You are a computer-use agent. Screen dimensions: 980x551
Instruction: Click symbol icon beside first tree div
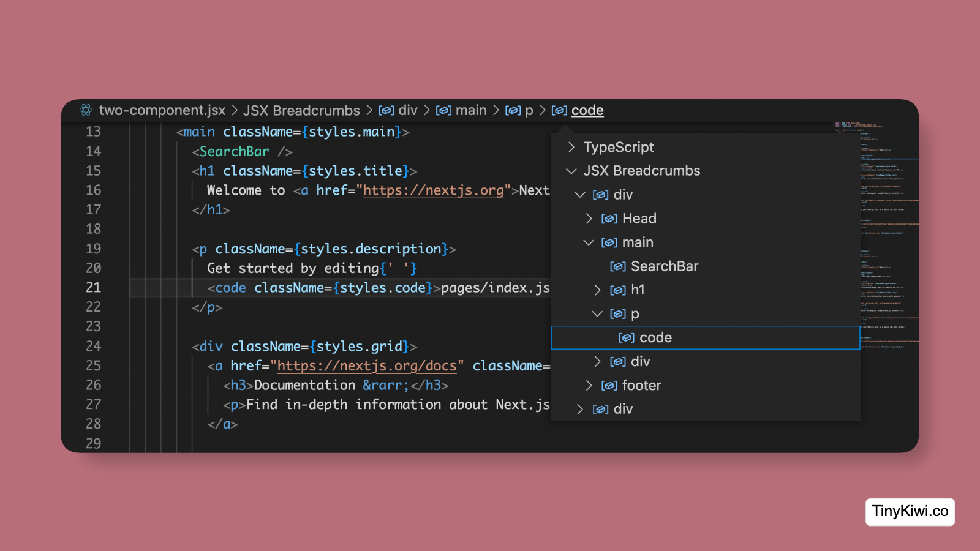pyautogui.click(x=600, y=195)
